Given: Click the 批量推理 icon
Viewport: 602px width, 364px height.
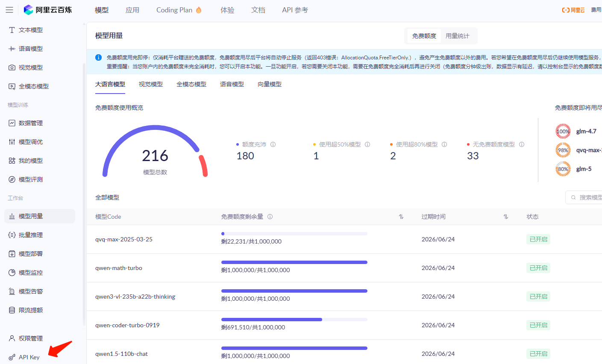Looking at the screenshot, I should point(12,235).
